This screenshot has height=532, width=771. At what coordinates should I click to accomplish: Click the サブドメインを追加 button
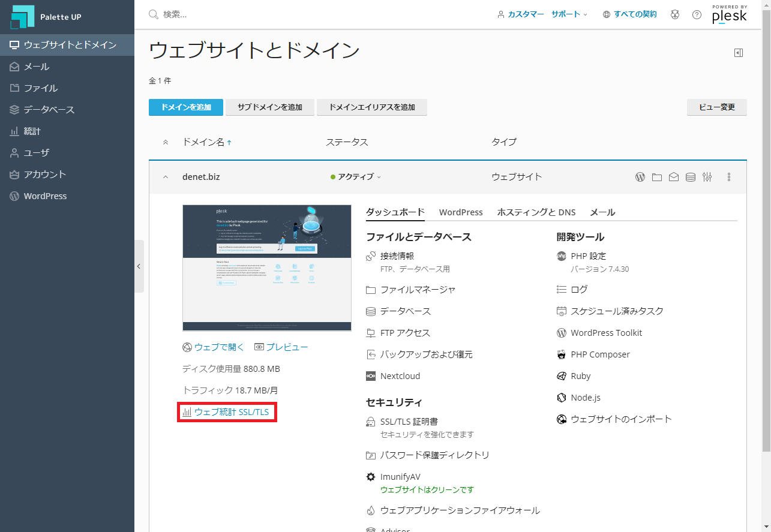(270, 107)
